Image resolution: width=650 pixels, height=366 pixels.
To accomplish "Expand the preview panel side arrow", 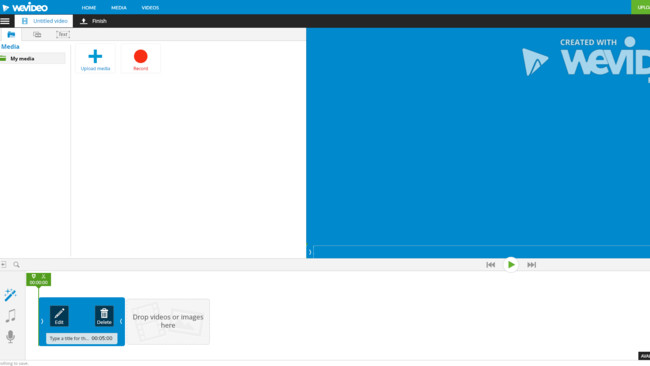I will (310, 252).
